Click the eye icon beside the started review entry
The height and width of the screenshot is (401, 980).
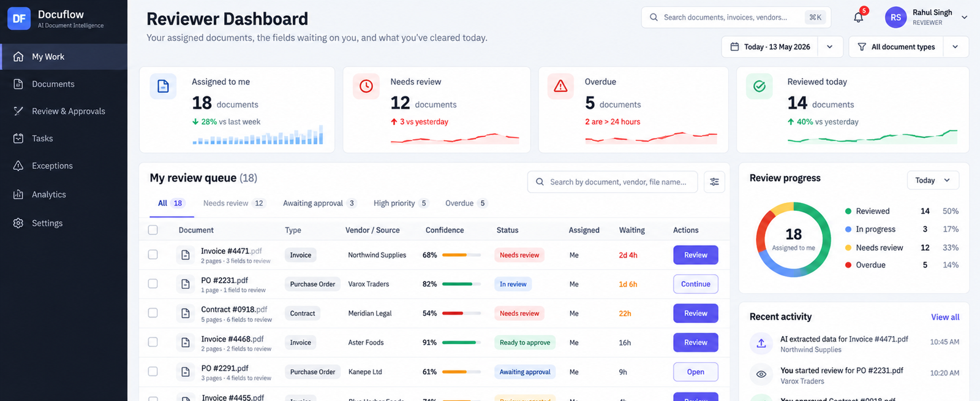coord(761,374)
